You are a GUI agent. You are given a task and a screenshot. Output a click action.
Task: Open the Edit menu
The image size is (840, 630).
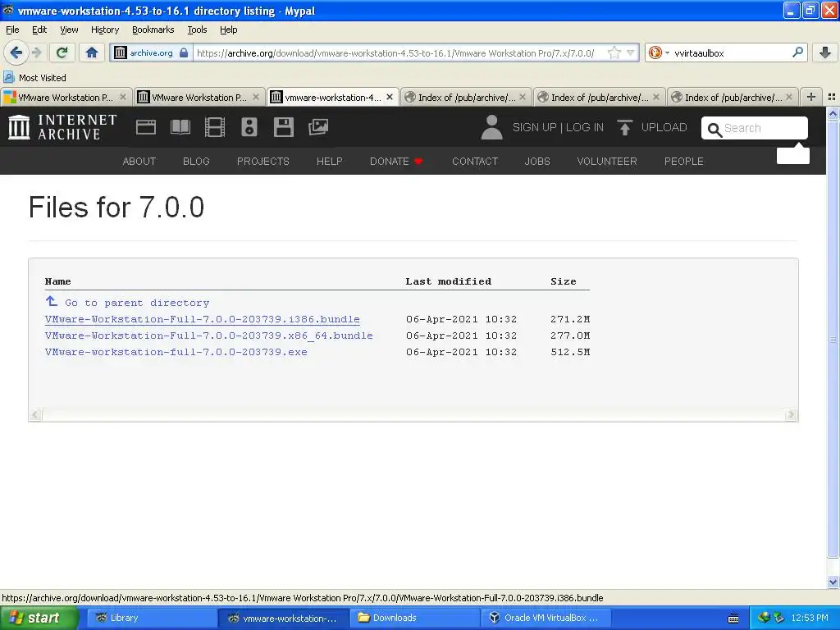click(x=39, y=30)
